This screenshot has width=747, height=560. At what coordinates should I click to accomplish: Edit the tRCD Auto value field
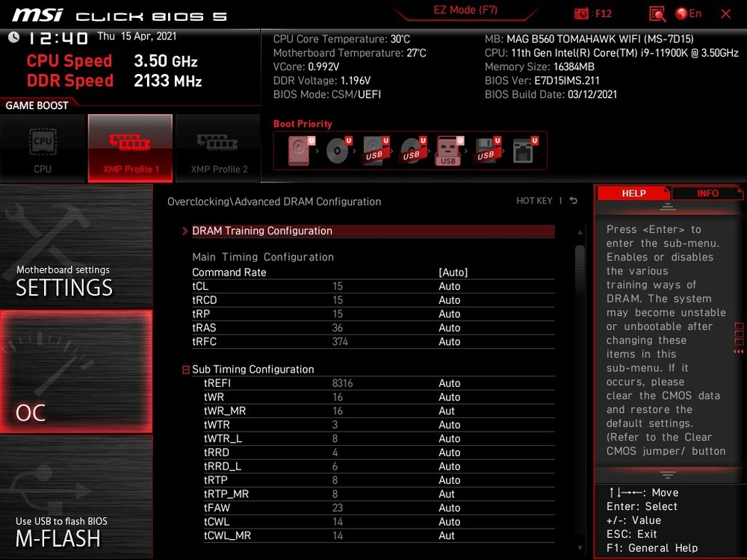[x=449, y=300]
